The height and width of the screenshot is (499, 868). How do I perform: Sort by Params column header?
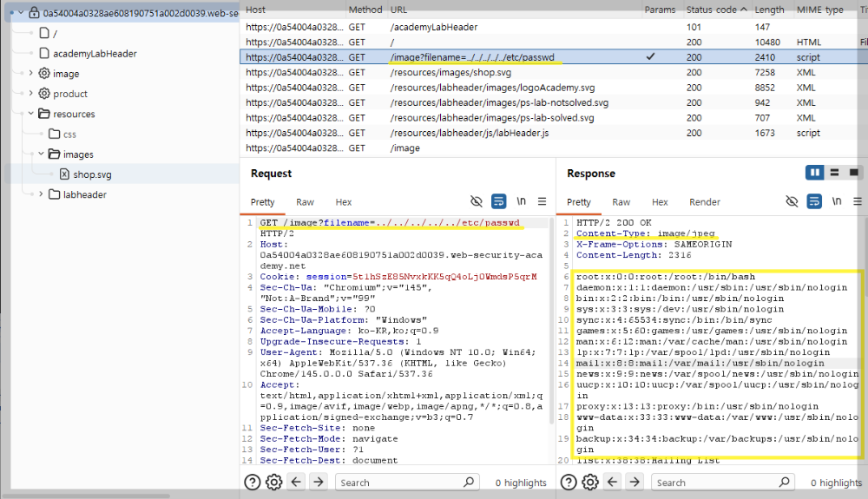click(x=660, y=10)
